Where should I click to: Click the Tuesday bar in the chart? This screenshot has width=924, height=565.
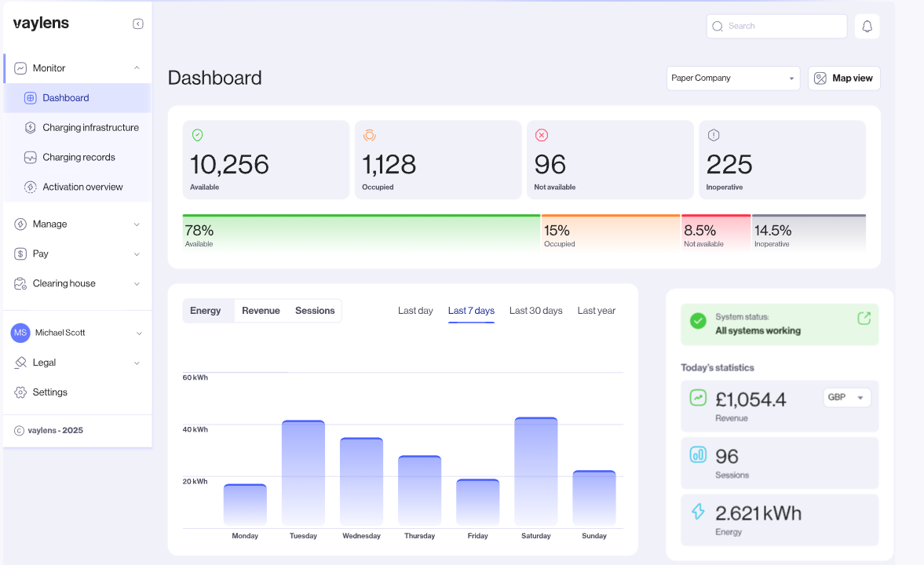[x=304, y=473]
